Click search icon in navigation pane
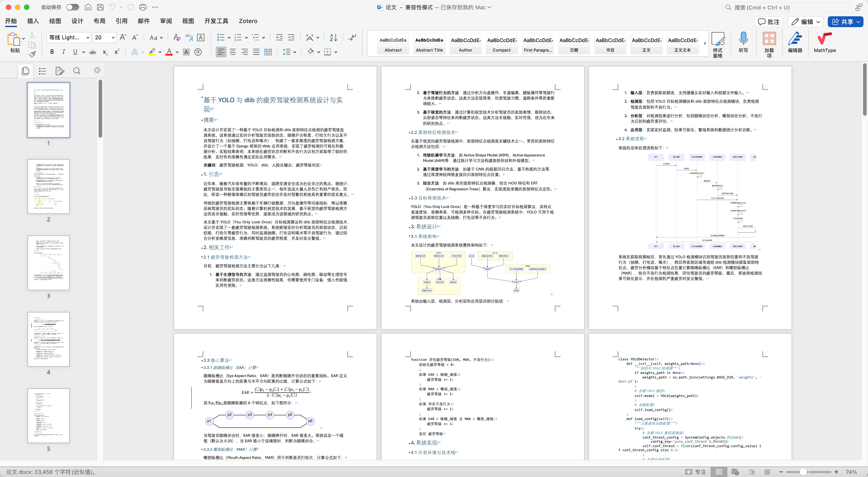Image resolution: width=868 pixels, height=477 pixels. pos(77,71)
